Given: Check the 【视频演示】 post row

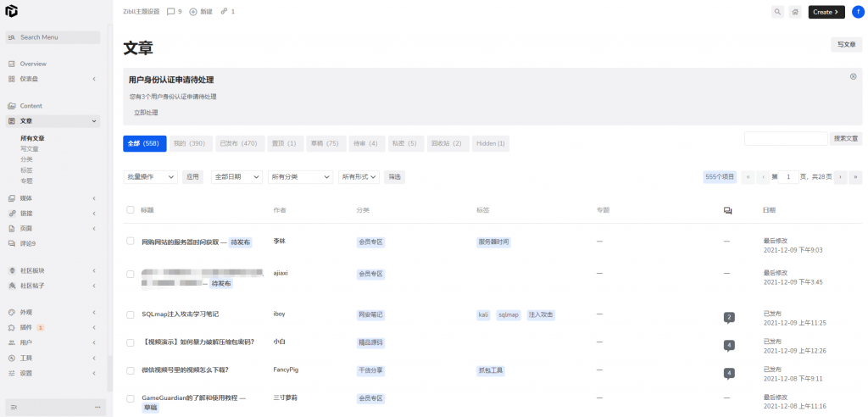Looking at the screenshot, I should 130,342.
